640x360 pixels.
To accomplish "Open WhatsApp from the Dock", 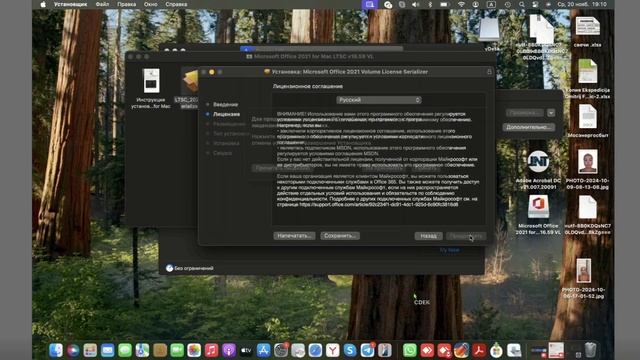I will tap(409, 350).
